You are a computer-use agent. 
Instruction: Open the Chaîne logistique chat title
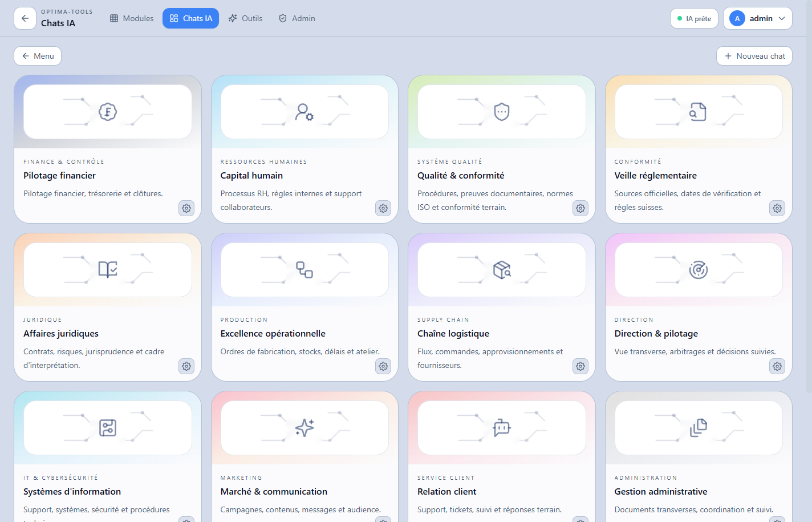pyautogui.click(x=453, y=334)
